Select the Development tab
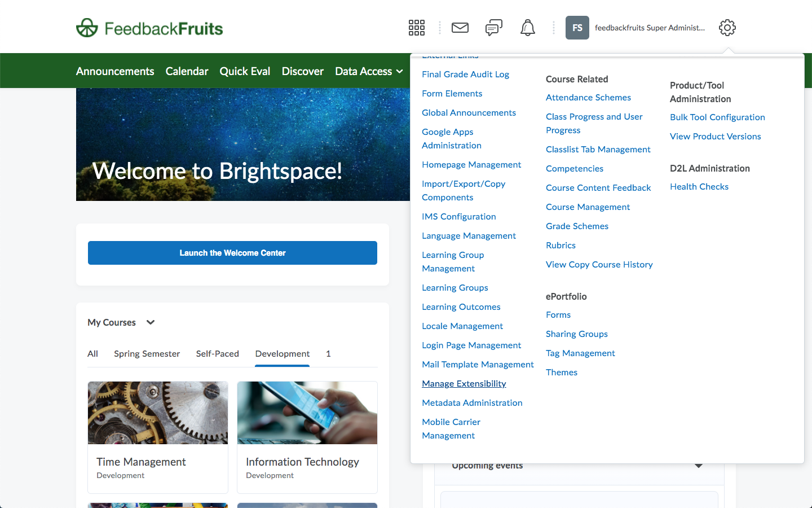This screenshot has width=812, height=508. pyautogui.click(x=283, y=353)
